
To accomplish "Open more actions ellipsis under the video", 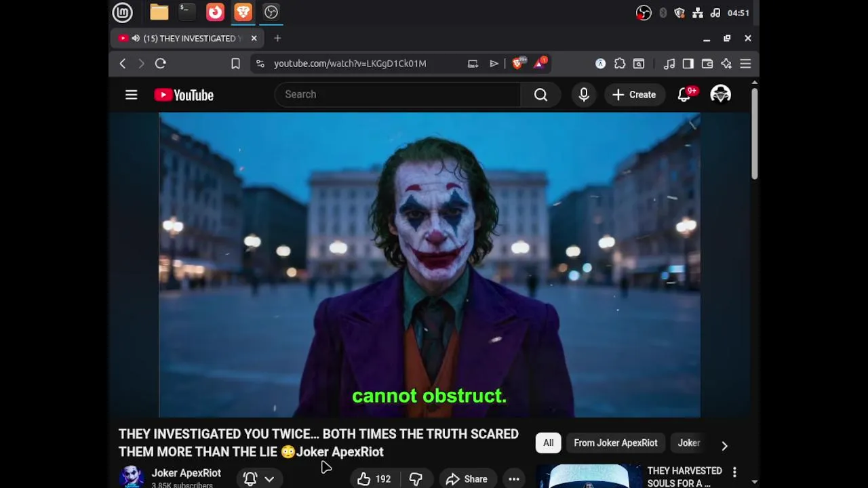I will 514,479.
